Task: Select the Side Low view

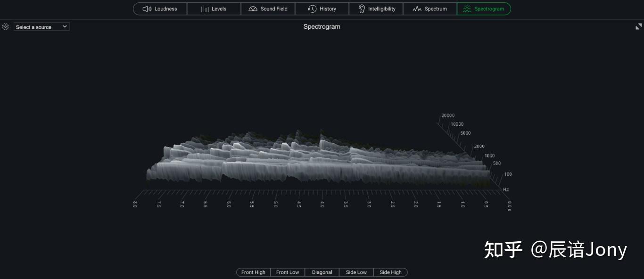Action: 356,272
